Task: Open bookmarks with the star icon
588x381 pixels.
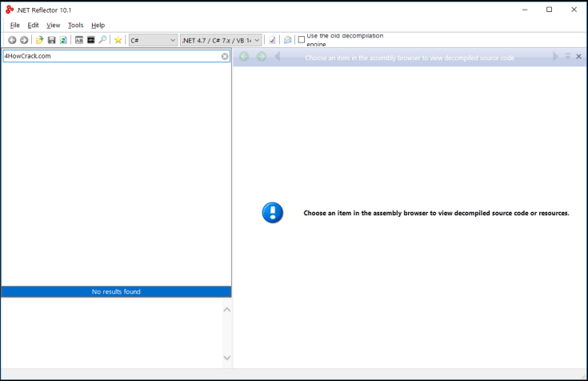Action: 118,40
